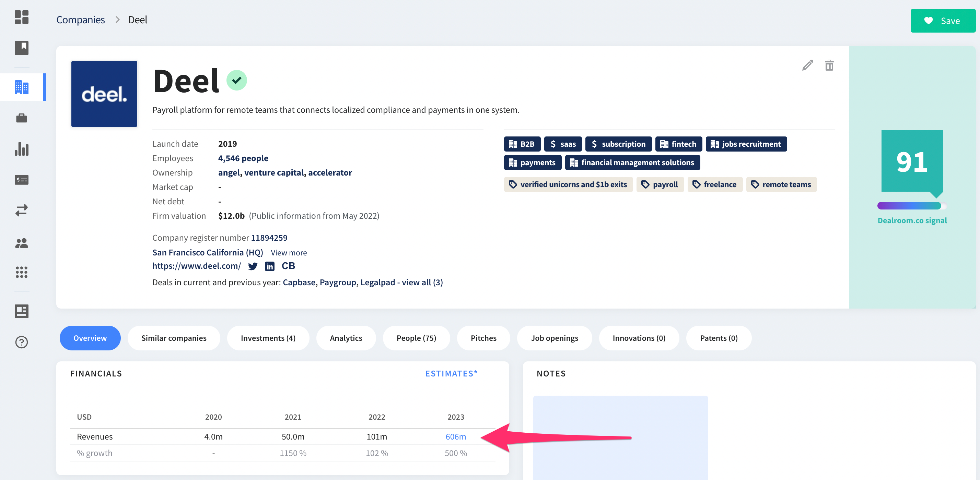This screenshot has height=480, width=980.
Task: Open the dashboard grid sidebar icon
Action: tap(22, 17)
